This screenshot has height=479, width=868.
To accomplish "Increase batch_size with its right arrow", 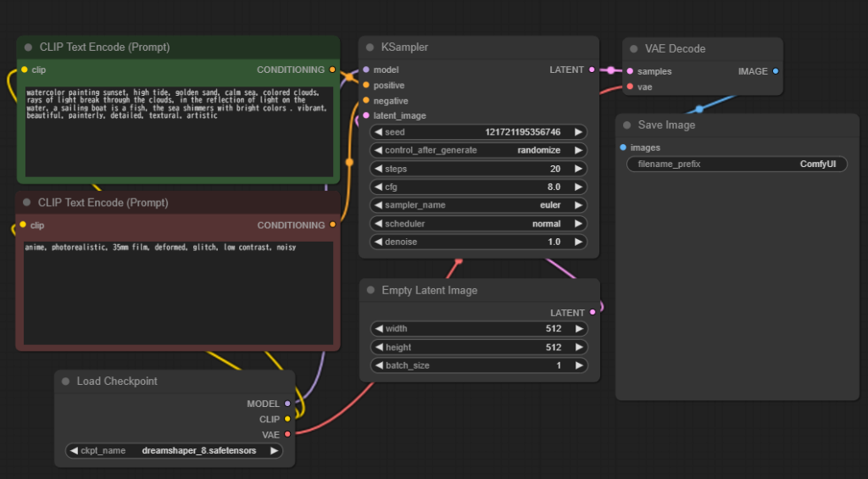I will click(578, 366).
